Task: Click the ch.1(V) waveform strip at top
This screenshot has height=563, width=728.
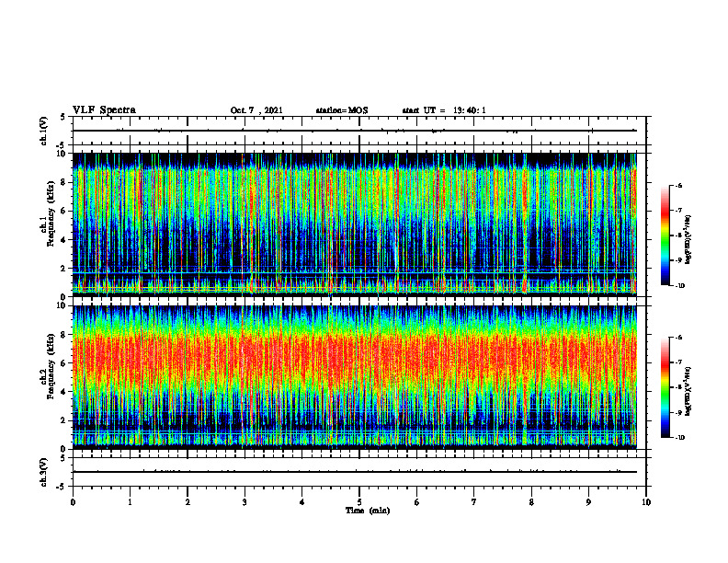Action: (359, 131)
